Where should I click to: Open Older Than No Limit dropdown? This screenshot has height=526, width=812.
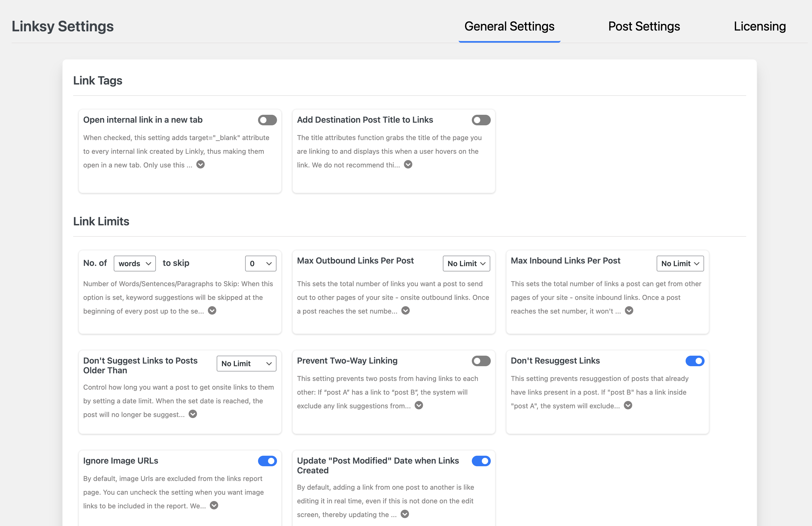click(246, 364)
